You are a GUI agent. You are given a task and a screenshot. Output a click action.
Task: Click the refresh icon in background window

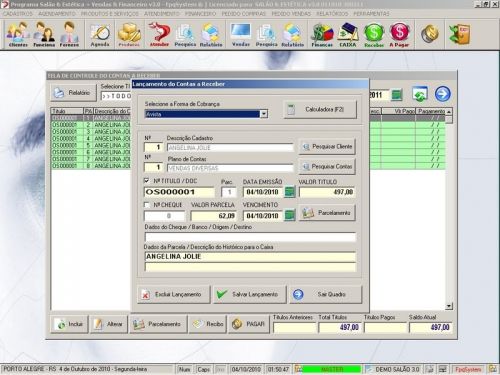(x=420, y=94)
